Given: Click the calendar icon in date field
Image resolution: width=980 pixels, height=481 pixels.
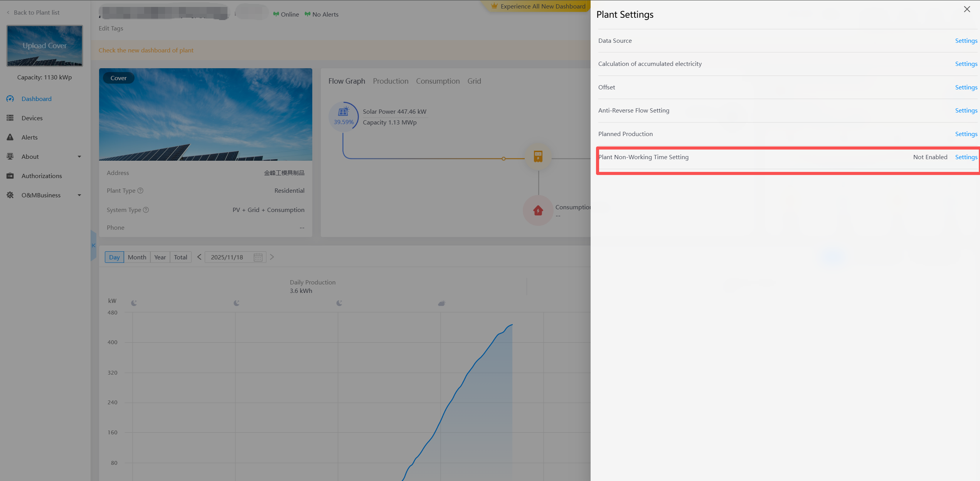Looking at the screenshot, I should pyautogui.click(x=258, y=257).
